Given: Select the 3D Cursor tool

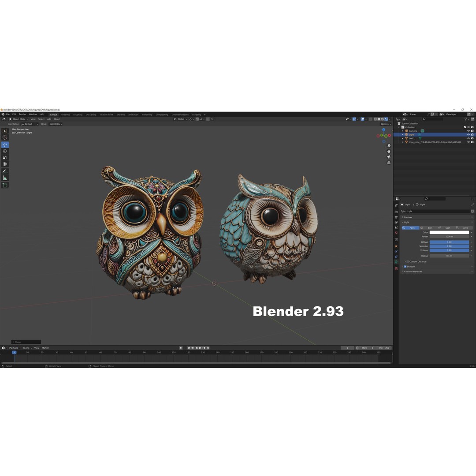Looking at the screenshot, I should [5, 137].
